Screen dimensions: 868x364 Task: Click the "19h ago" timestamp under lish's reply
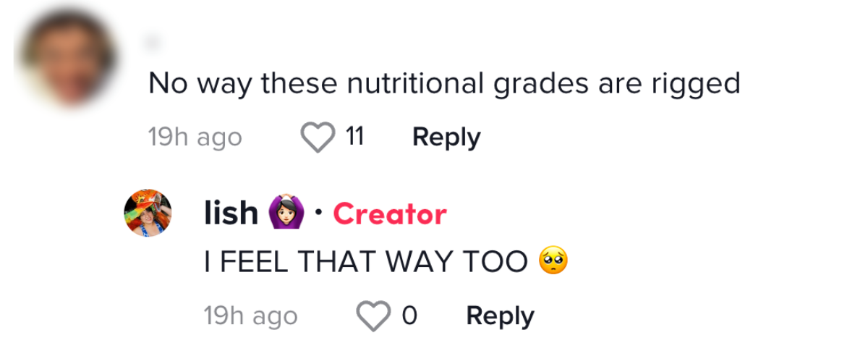250,317
